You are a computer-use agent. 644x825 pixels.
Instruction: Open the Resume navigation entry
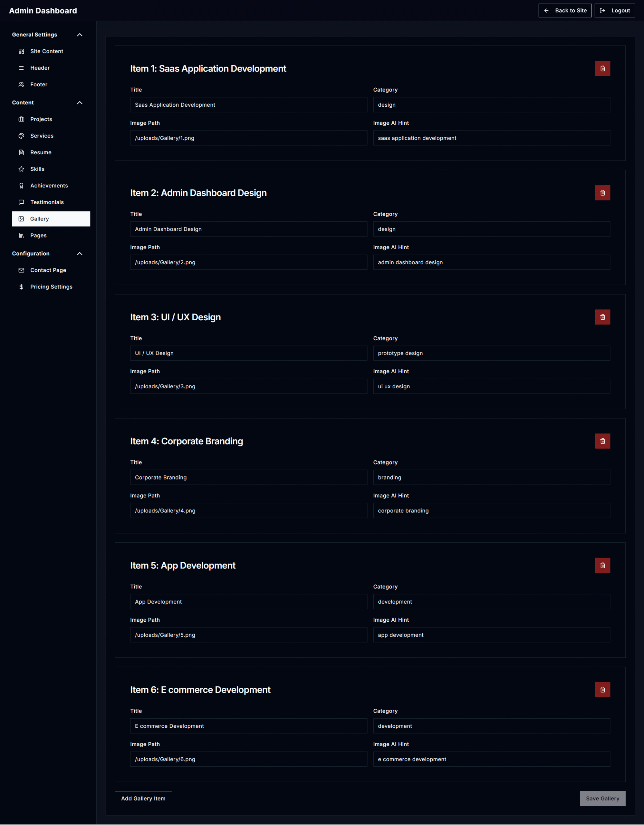click(40, 152)
